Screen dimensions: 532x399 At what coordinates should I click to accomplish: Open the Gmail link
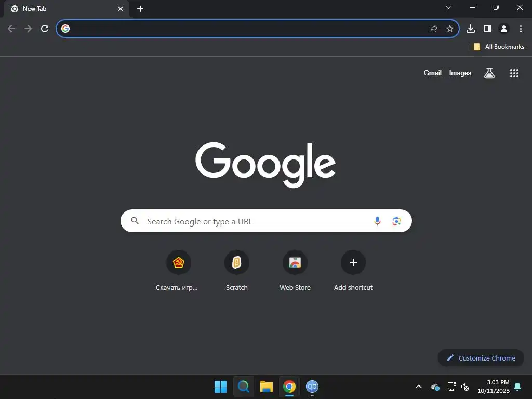pyautogui.click(x=433, y=73)
